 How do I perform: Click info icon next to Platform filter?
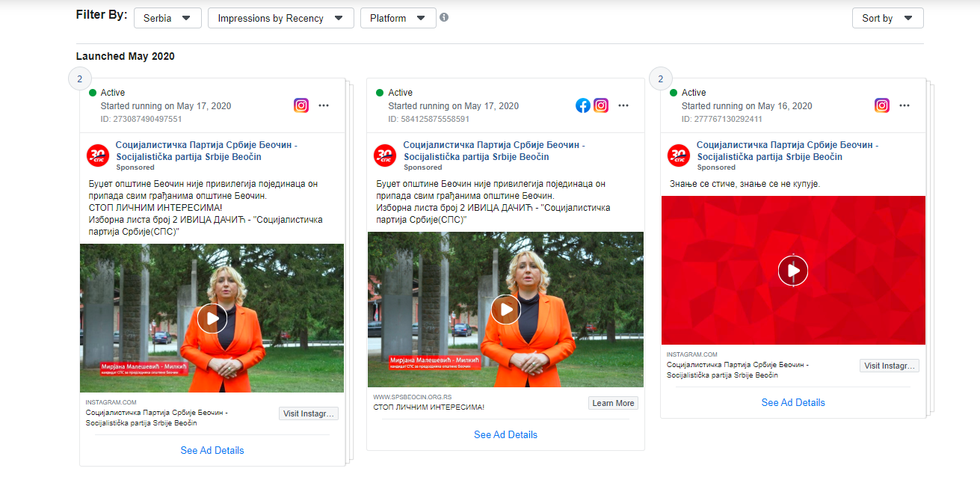(x=444, y=17)
